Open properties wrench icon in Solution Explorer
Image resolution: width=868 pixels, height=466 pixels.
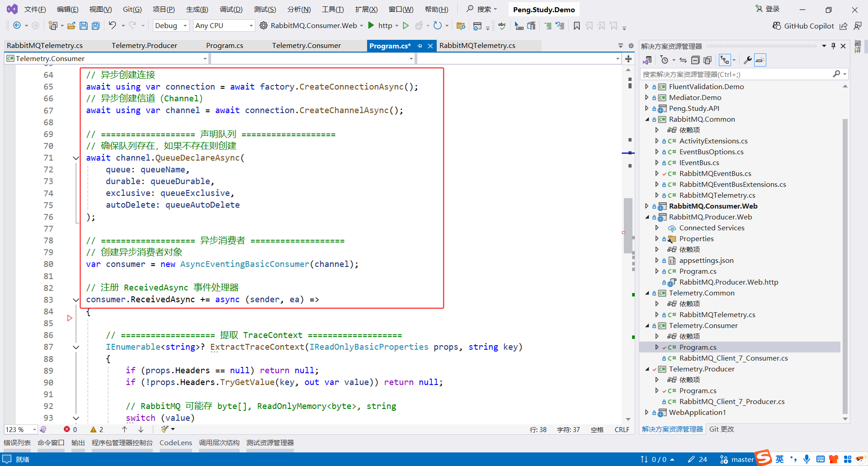tap(747, 60)
